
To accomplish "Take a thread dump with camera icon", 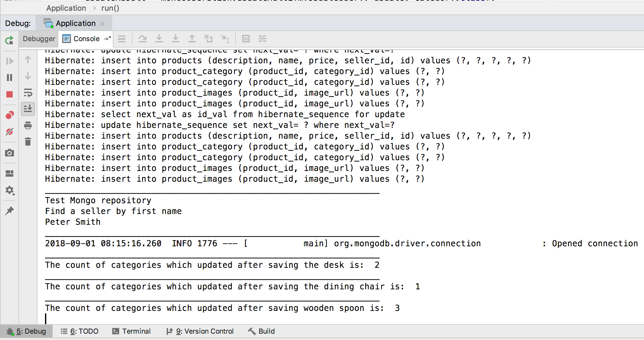I will click(10, 153).
